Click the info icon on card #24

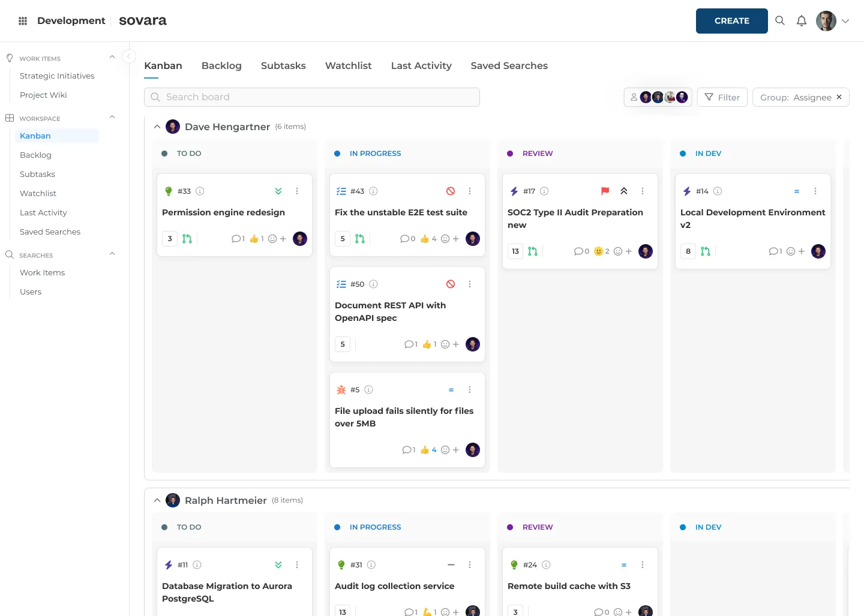point(546,565)
